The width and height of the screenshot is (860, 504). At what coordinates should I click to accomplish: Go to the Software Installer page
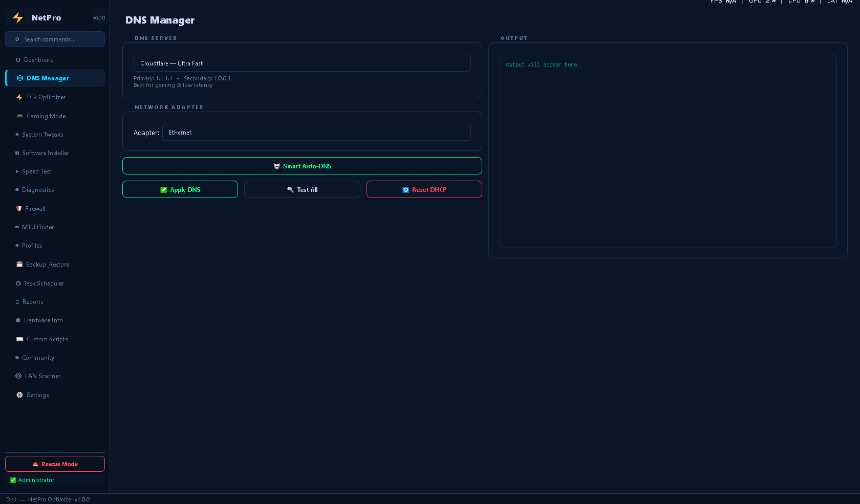click(55, 153)
